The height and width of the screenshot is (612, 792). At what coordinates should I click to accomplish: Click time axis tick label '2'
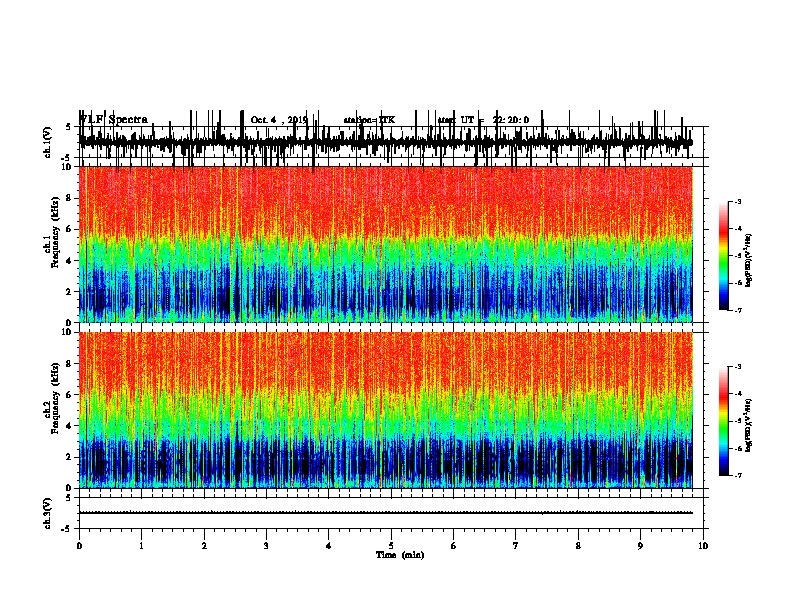(204, 546)
